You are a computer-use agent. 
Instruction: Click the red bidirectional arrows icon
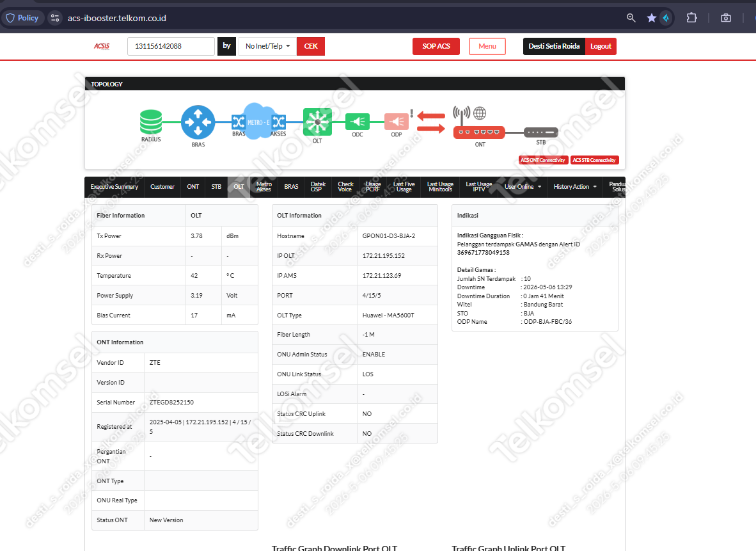(x=431, y=122)
